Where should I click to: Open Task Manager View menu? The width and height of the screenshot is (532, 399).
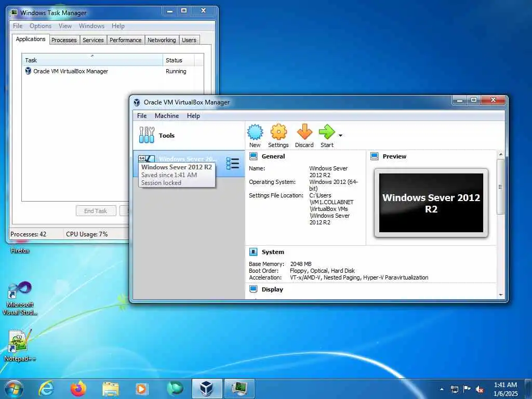point(65,26)
